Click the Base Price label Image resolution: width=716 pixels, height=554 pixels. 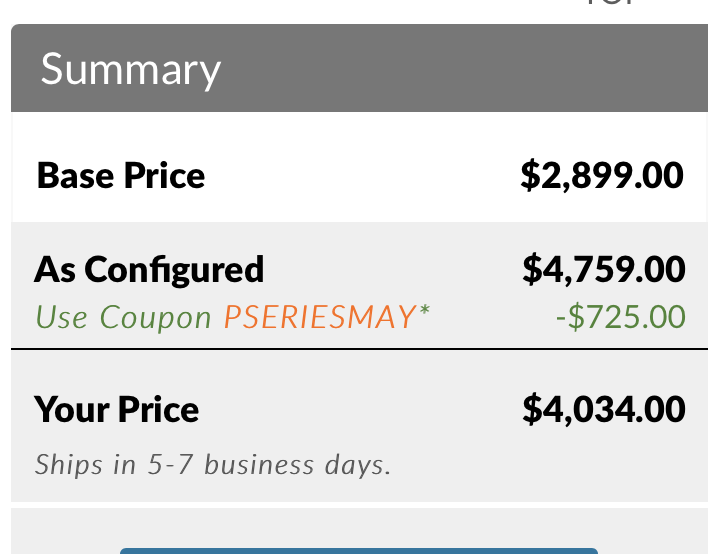point(121,175)
